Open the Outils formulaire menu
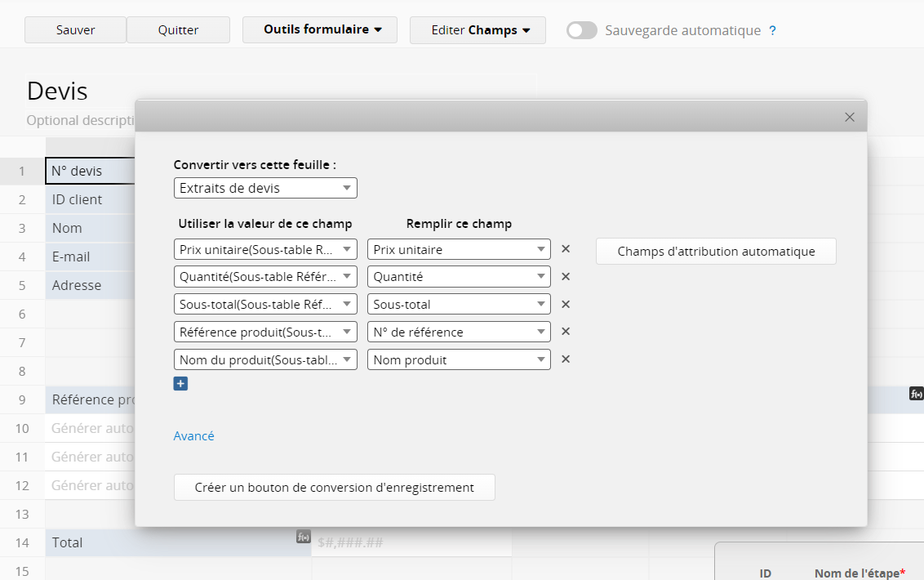924x580 pixels. coord(320,30)
